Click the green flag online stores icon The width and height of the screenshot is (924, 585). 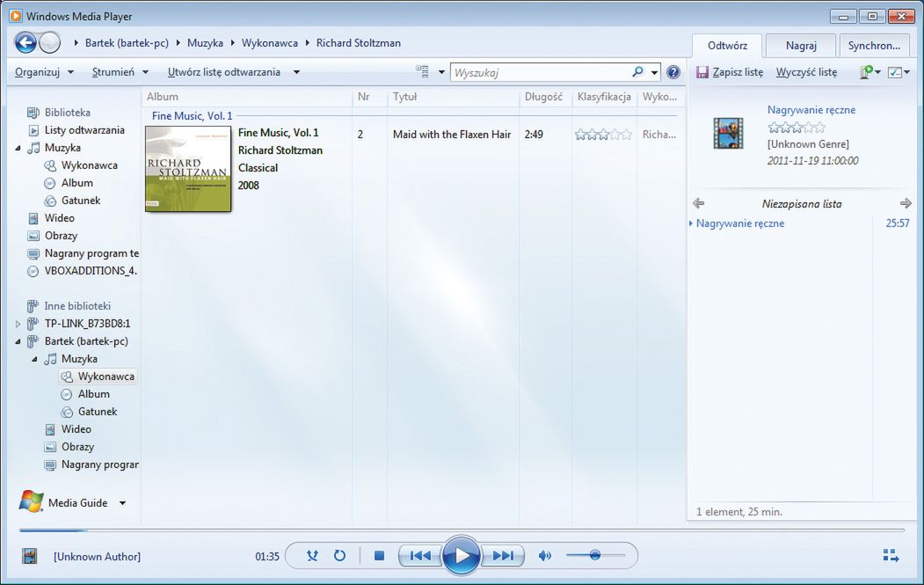tap(866, 72)
